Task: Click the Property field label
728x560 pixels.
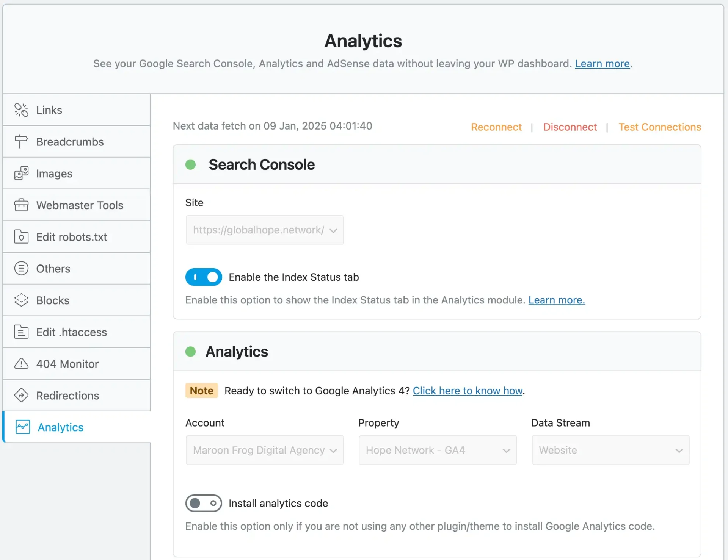Action: [x=378, y=423]
